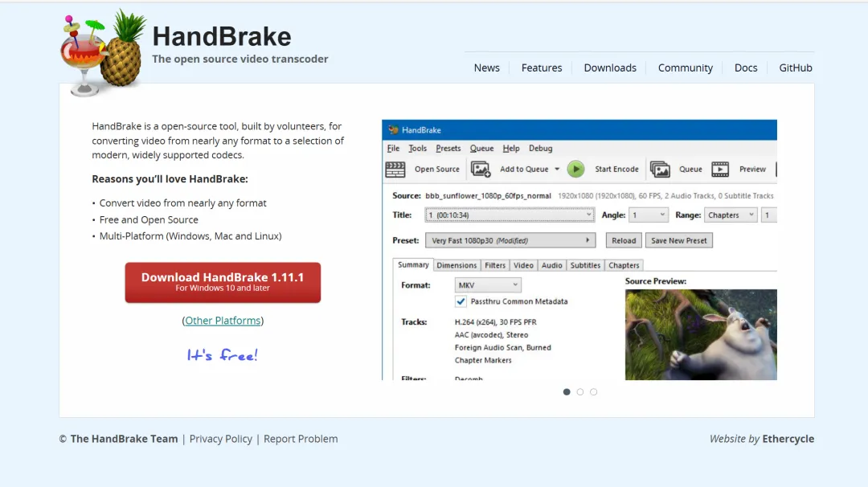The image size is (868, 487).
Task: Click the chapter start field showing 1
Action: (769, 215)
